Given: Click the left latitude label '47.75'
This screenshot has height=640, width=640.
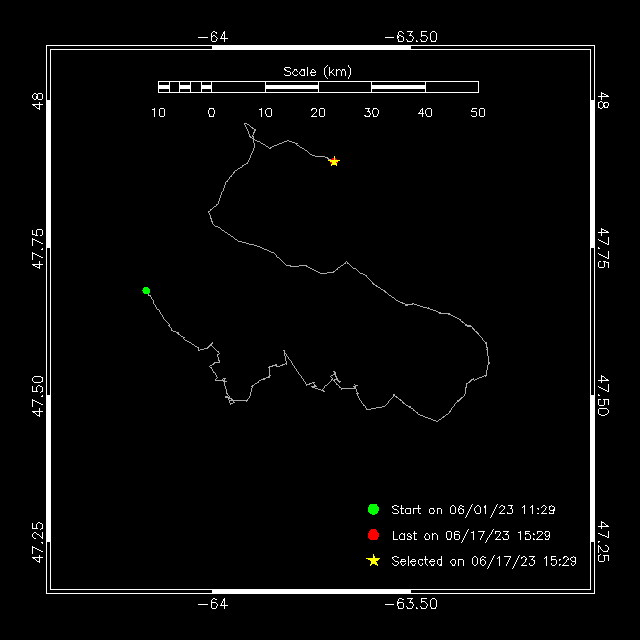Looking at the screenshot, I should [38, 249].
